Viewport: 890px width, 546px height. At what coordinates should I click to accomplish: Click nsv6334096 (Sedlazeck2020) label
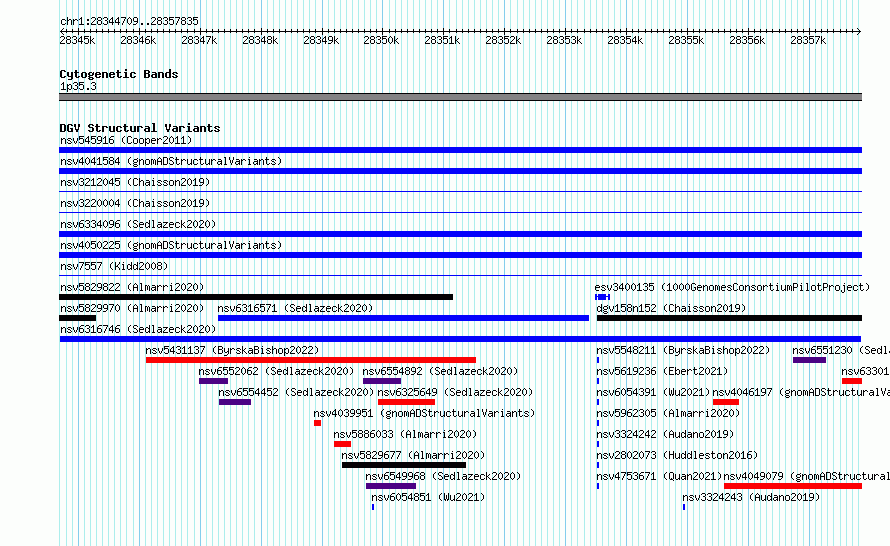[x=138, y=224]
